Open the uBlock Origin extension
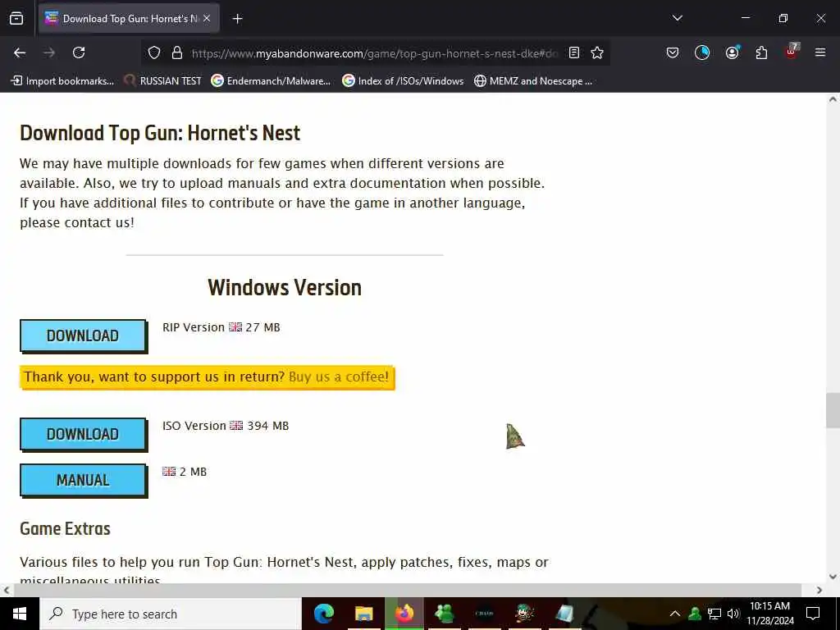The height and width of the screenshot is (630, 840). (792, 52)
